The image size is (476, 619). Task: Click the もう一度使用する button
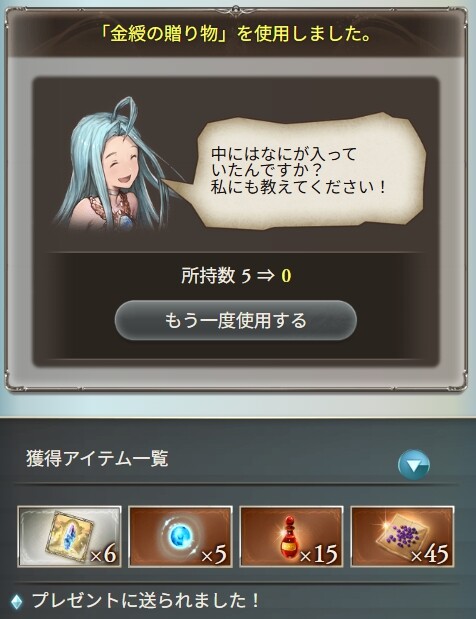pyautogui.click(x=236, y=320)
